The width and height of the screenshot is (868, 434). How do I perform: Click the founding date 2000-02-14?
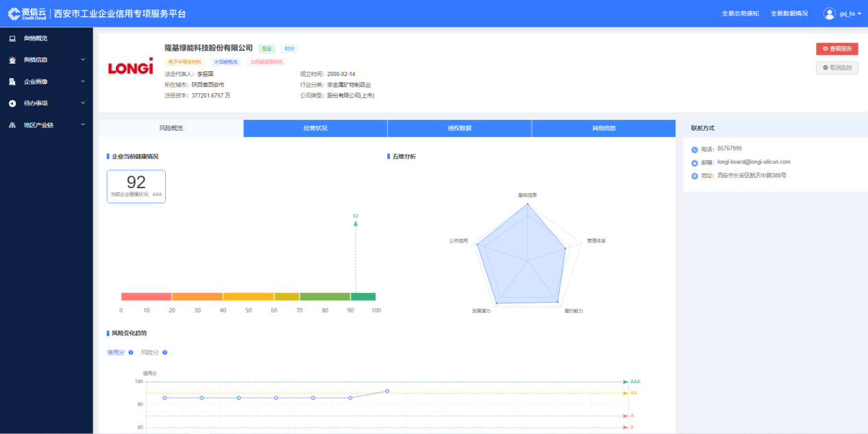(x=341, y=74)
